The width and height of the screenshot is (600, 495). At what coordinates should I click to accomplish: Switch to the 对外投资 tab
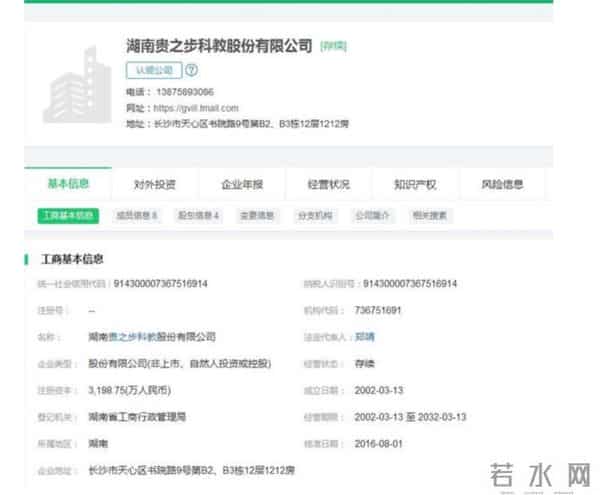tap(155, 185)
